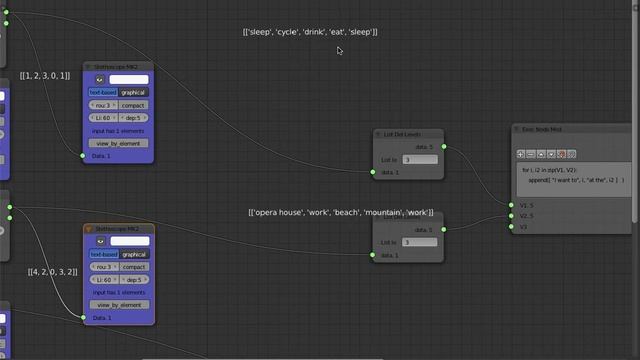Click the data output socket of lower List Del Levels
The height and width of the screenshot is (360, 640).
point(444,229)
